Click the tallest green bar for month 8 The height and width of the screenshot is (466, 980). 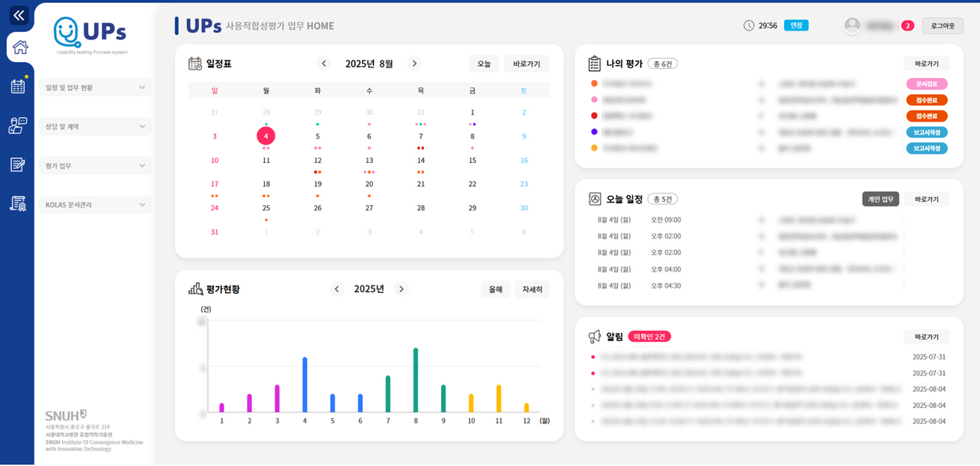[416, 380]
